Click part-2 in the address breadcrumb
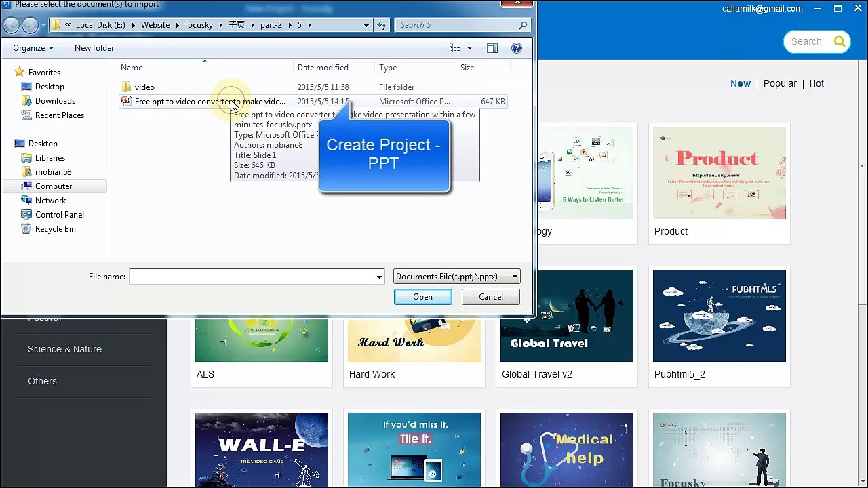Viewport: 868px width, 488px height. [271, 25]
